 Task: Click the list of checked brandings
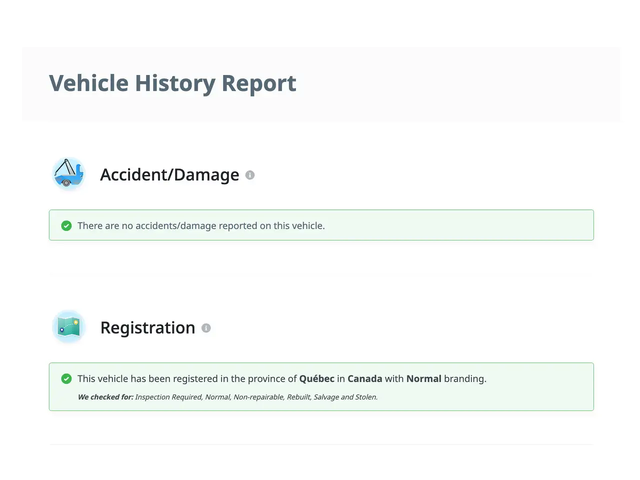point(256,397)
